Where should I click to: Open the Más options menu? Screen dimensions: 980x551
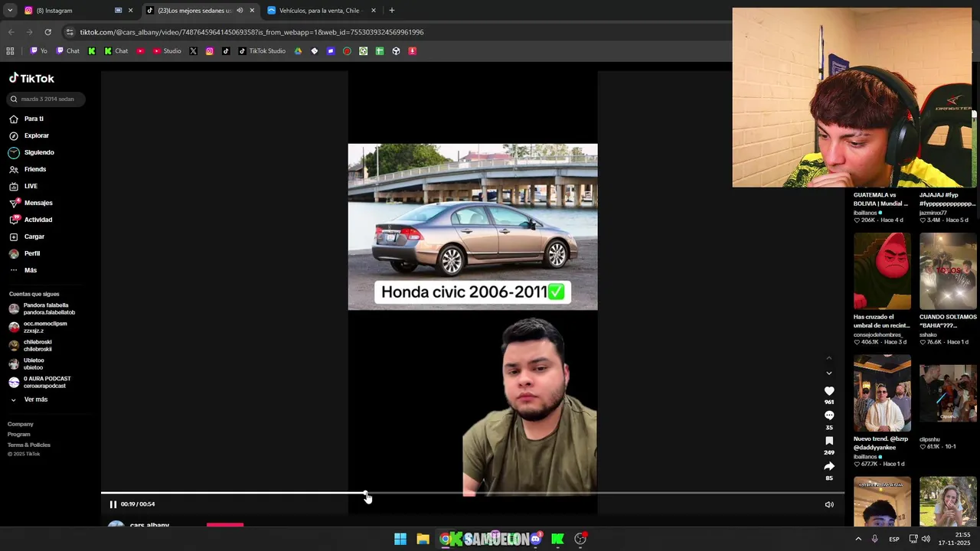coord(23,270)
